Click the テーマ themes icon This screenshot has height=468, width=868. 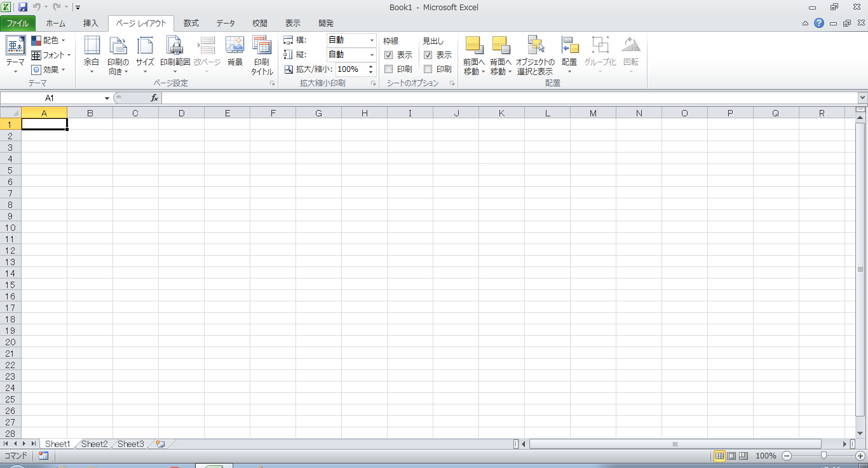[15, 46]
